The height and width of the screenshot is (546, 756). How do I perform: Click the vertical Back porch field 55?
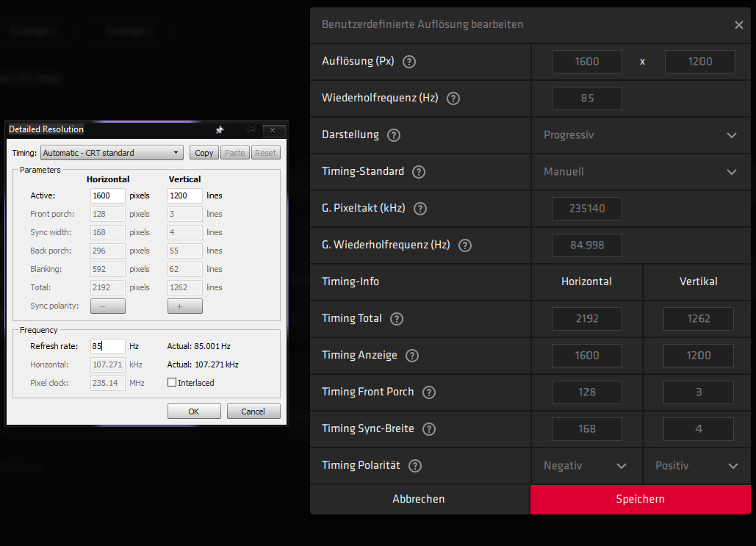tap(185, 251)
